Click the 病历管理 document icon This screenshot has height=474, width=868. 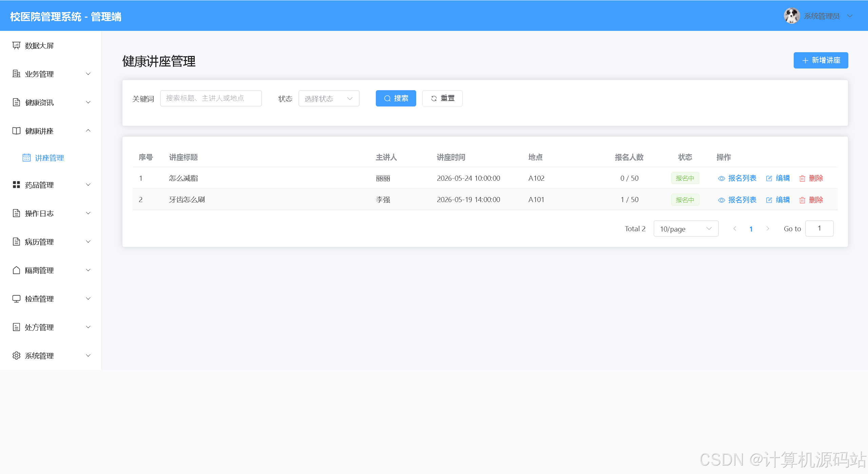click(x=16, y=242)
